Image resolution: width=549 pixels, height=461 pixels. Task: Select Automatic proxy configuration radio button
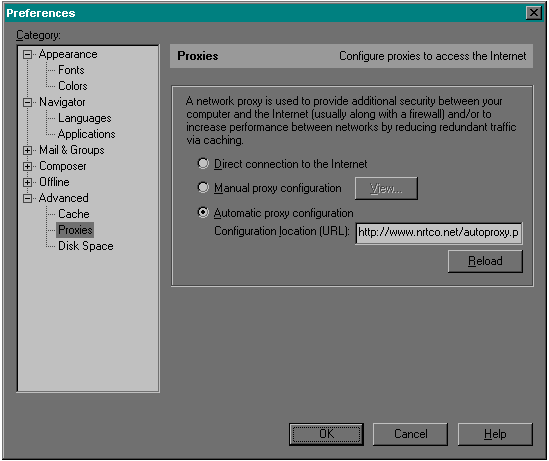click(x=203, y=212)
